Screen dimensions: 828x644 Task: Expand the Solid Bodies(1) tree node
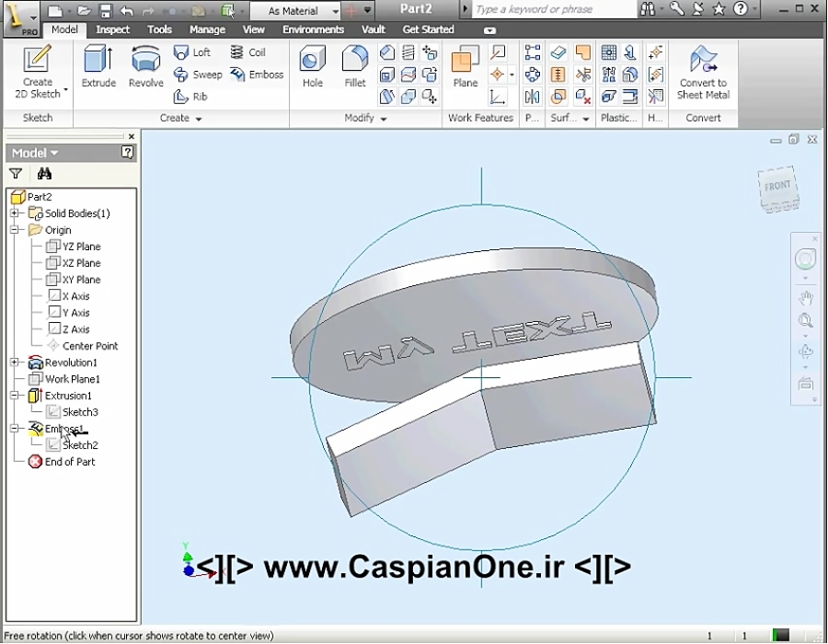click(16, 213)
